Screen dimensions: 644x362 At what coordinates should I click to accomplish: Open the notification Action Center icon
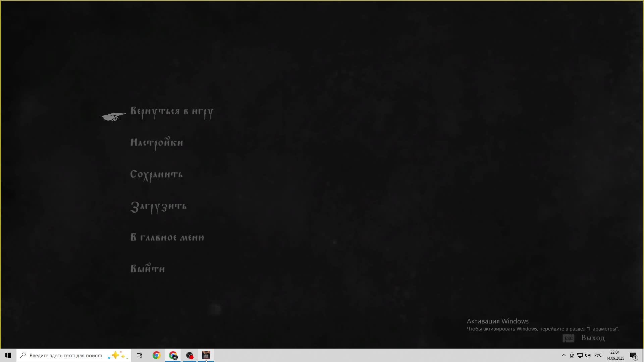point(633,355)
